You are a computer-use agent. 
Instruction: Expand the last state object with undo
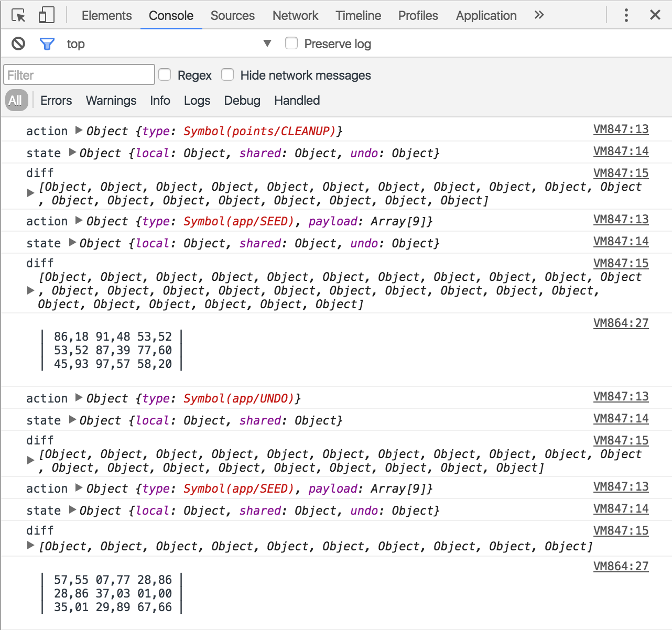[73, 509]
